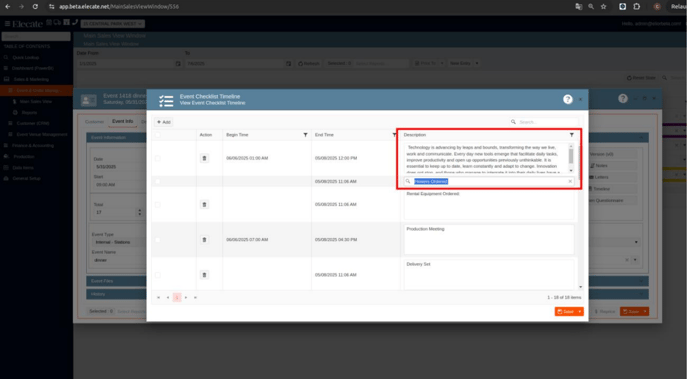This screenshot has width=688, height=379.
Task: Click the sidebar Search field
Action: tap(36, 36)
